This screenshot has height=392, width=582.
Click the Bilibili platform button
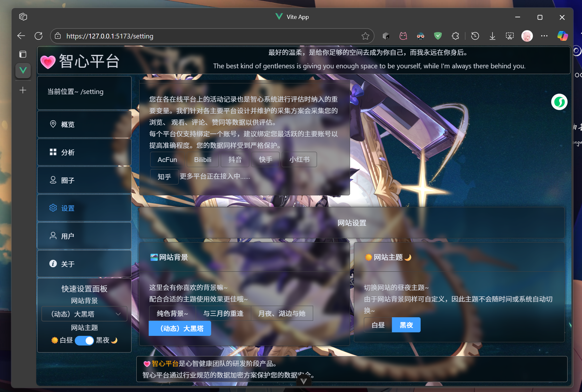click(202, 159)
